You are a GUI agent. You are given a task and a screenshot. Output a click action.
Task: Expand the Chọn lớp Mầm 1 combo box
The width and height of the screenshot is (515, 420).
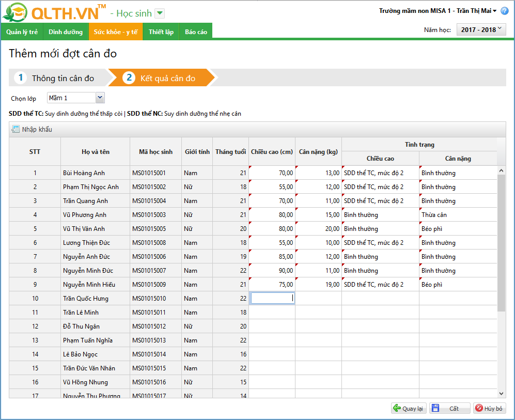point(100,98)
